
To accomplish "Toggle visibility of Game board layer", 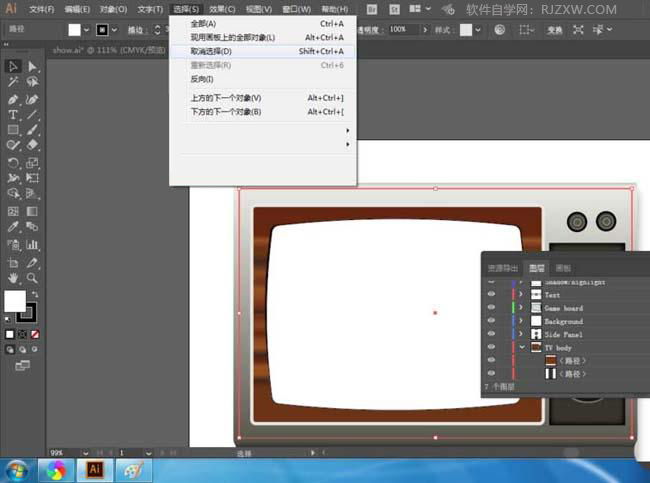I will pos(490,309).
